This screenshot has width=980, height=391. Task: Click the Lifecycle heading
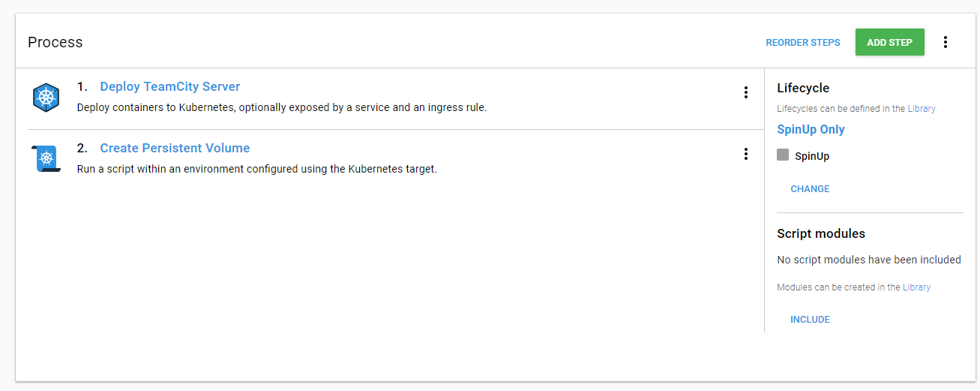pos(803,88)
